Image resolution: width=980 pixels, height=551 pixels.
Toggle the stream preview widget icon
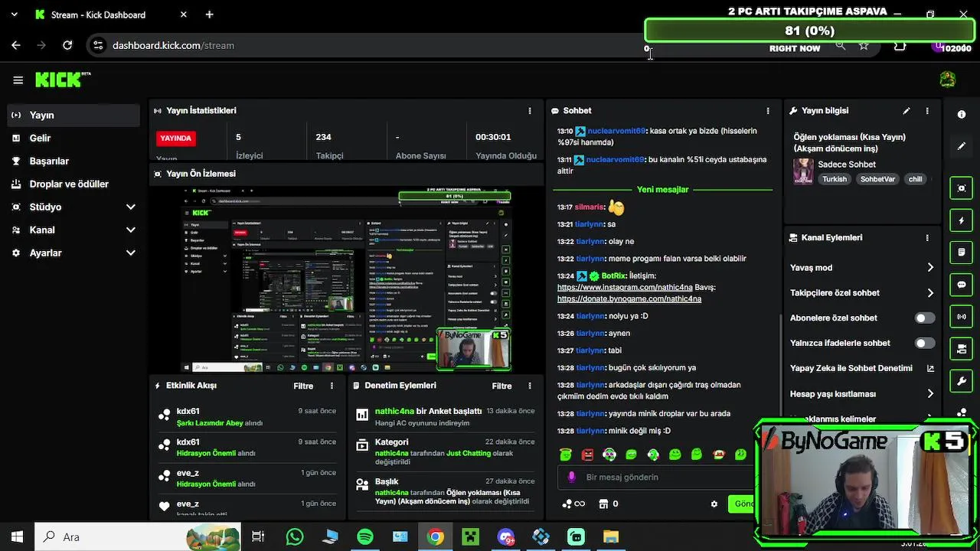(962, 188)
